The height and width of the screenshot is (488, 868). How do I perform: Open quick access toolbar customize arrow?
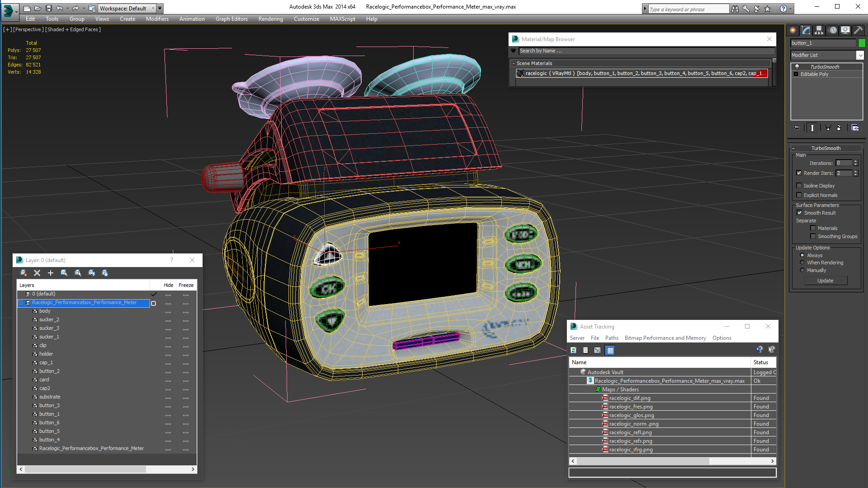(160, 8)
